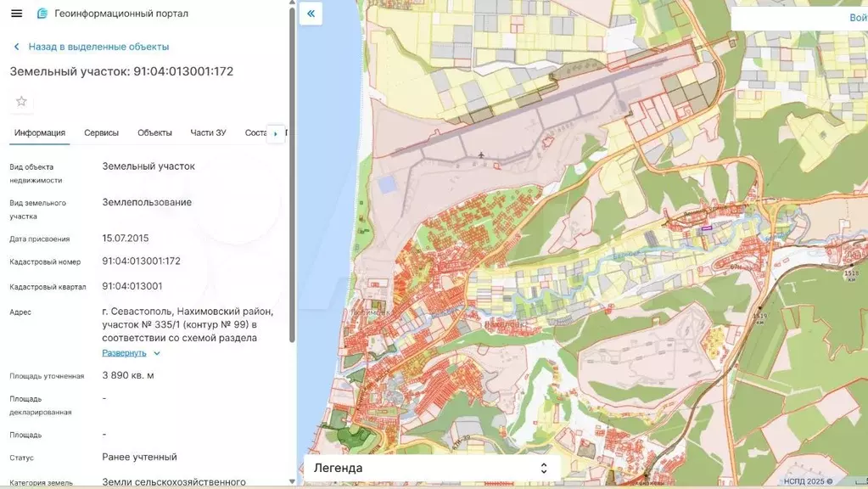This screenshot has height=489, width=868.
Task: Click the 'Развернуть' link under address
Action: [124, 353]
